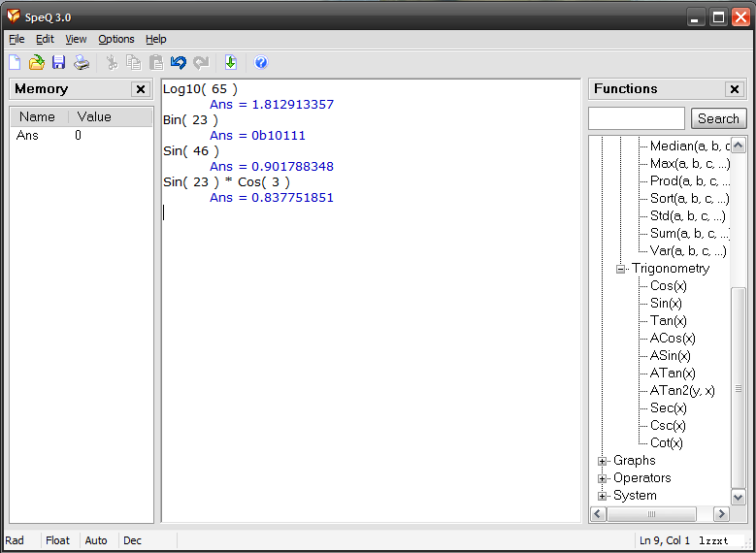Click scroll-right arrow of functions tree
Screen dimensions: 756x553
[721, 513]
